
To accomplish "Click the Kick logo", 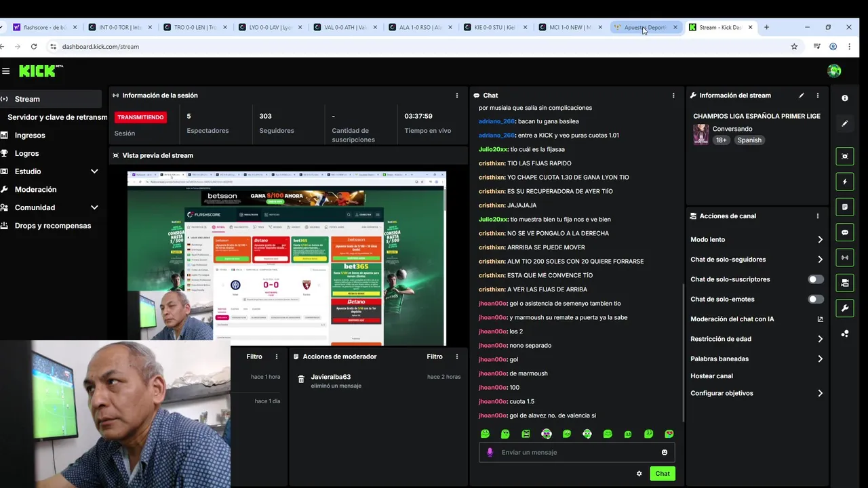I will tap(41, 70).
